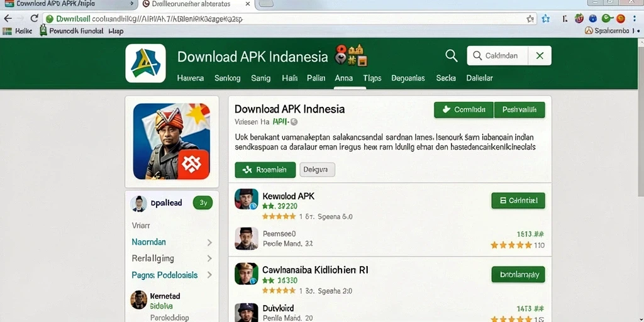This screenshot has width=644, height=322.
Task: Click the magnifier search icon in the green header
Action: click(x=452, y=55)
